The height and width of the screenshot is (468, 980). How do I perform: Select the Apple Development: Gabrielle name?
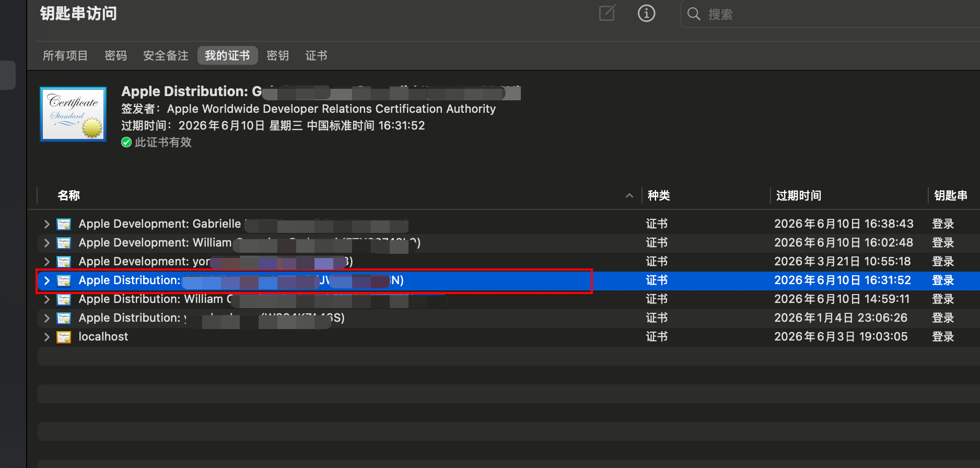(160, 224)
